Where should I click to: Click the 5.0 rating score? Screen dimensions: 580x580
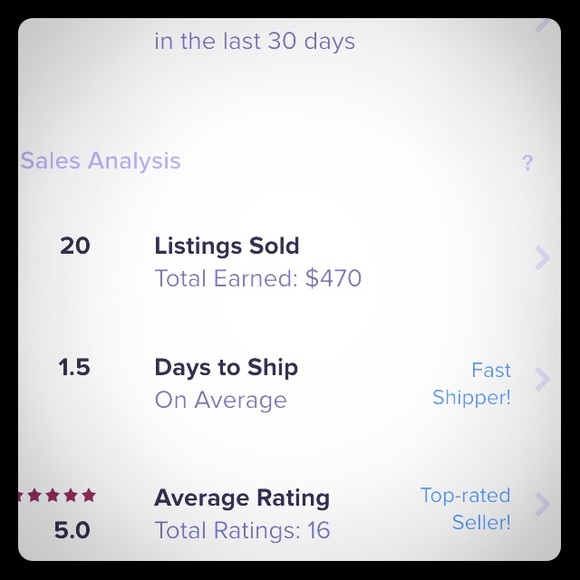pyautogui.click(x=72, y=530)
